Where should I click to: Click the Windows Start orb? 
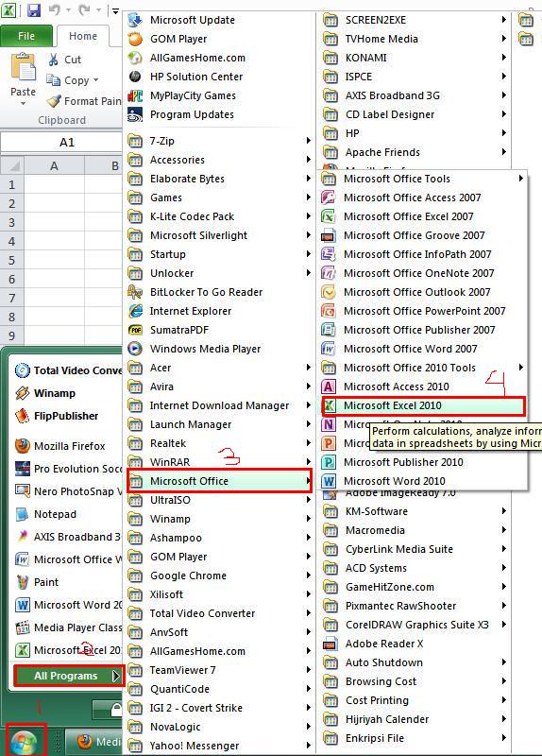click(x=25, y=742)
